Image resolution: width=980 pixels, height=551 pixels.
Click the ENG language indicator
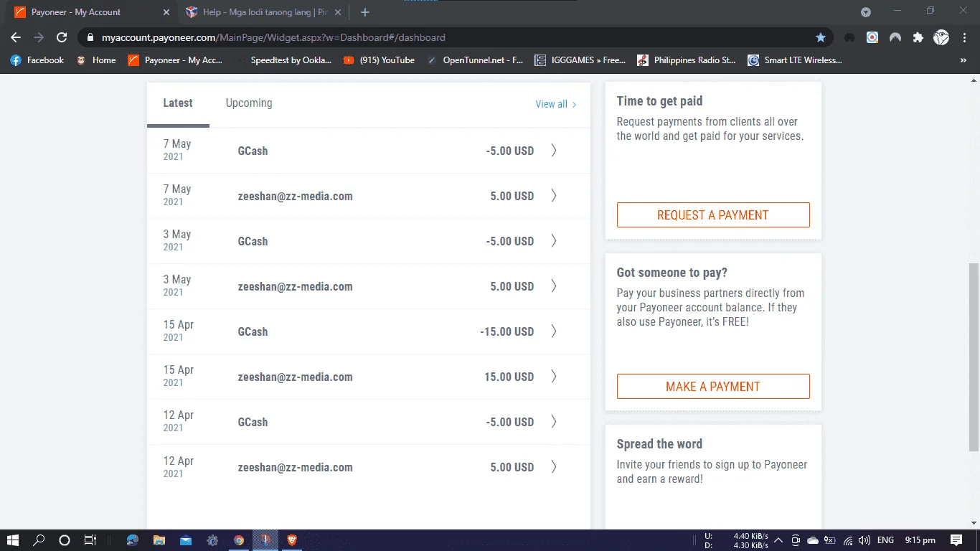coord(885,540)
